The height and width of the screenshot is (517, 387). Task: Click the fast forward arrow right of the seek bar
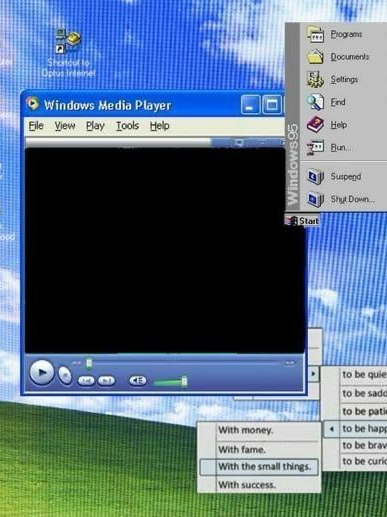click(x=290, y=363)
